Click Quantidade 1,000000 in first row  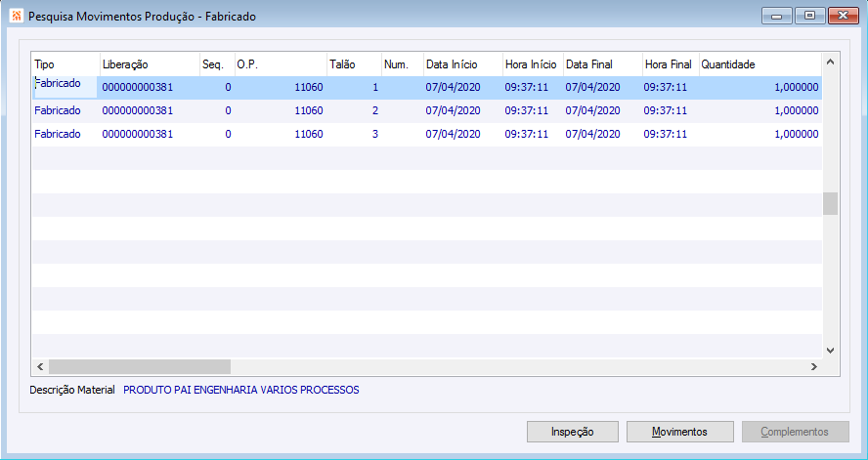(x=797, y=87)
